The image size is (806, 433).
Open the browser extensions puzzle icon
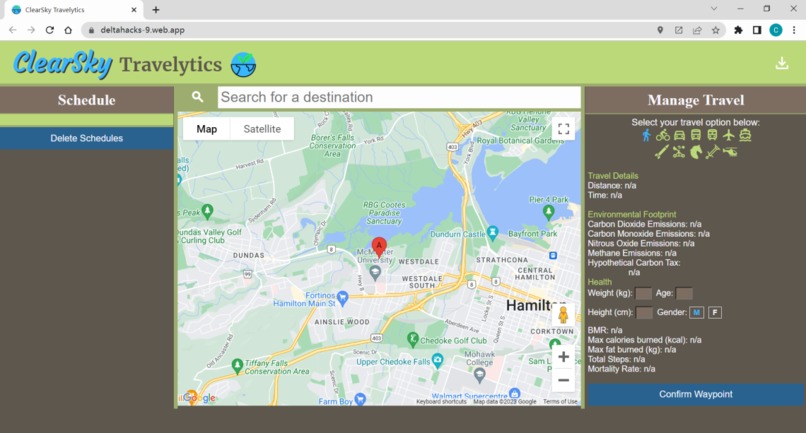click(738, 30)
